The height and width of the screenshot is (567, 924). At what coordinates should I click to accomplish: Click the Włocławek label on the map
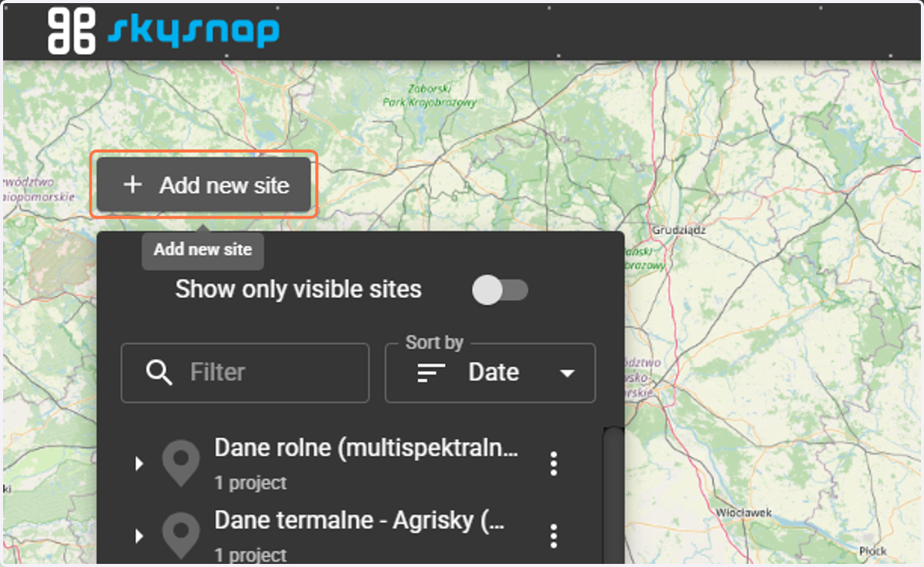[744, 512]
